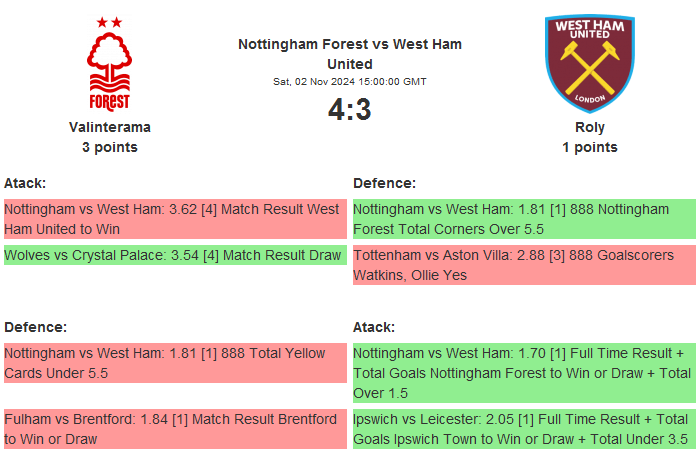Select the Watkins, Ollie goalscorer bet
This screenshot has height=460, width=700.
(524, 265)
